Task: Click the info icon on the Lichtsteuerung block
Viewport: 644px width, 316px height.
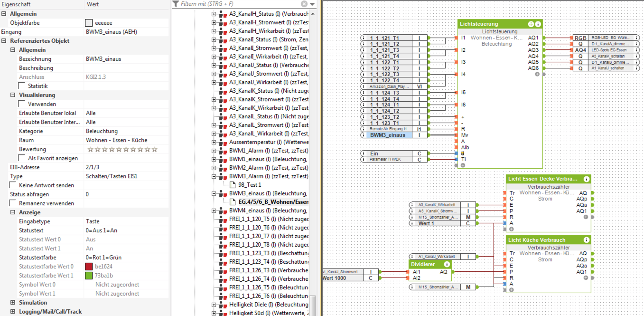Action: click(538, 24)
